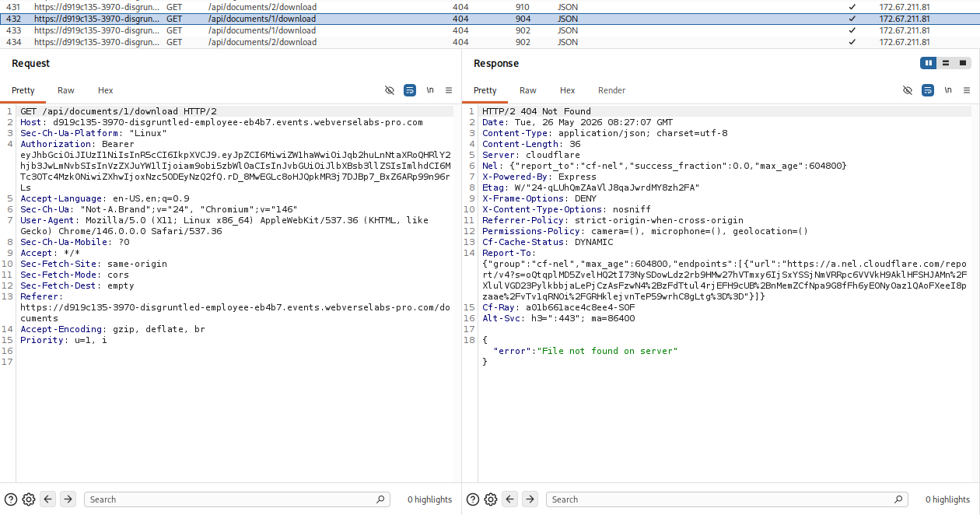Image resolution: width=980 pixels, height=515 pixels.
Task: Open Response search settings gear
Action: pos(491,499)
